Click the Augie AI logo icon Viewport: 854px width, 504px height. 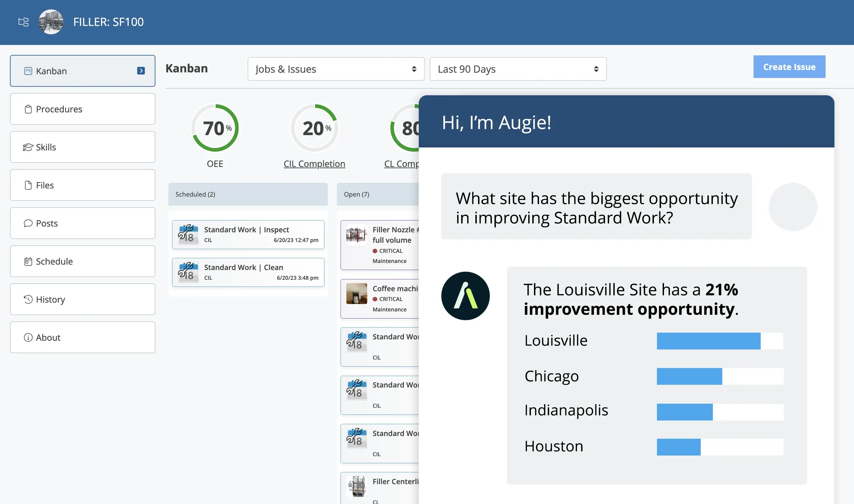tap(465, 295)
